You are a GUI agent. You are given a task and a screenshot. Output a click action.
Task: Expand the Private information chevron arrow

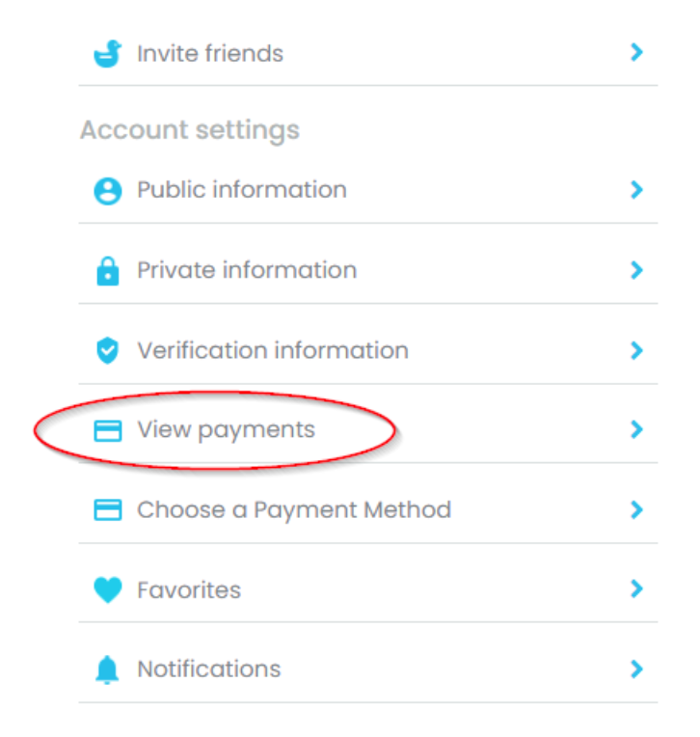tap(635, 270)
